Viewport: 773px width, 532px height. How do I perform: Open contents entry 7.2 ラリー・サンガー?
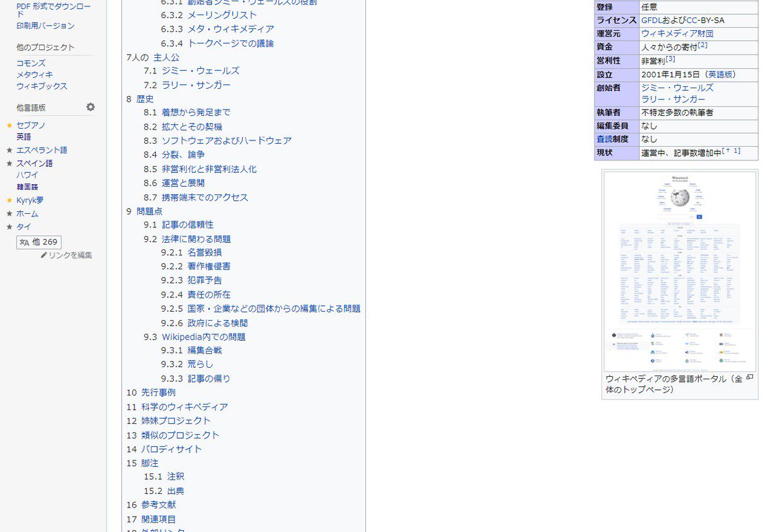[187, 85]
